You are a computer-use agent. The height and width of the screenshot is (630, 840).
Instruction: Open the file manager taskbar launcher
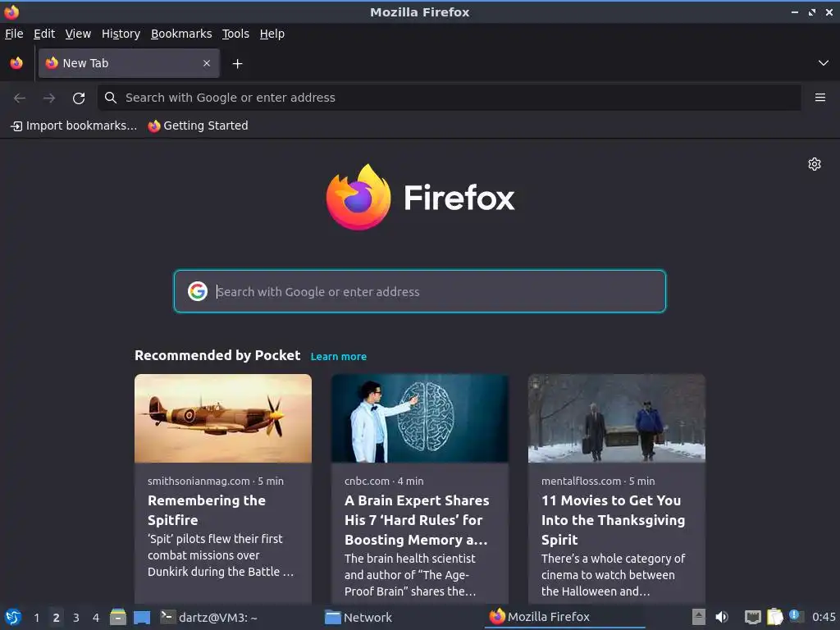click(118, 617)
